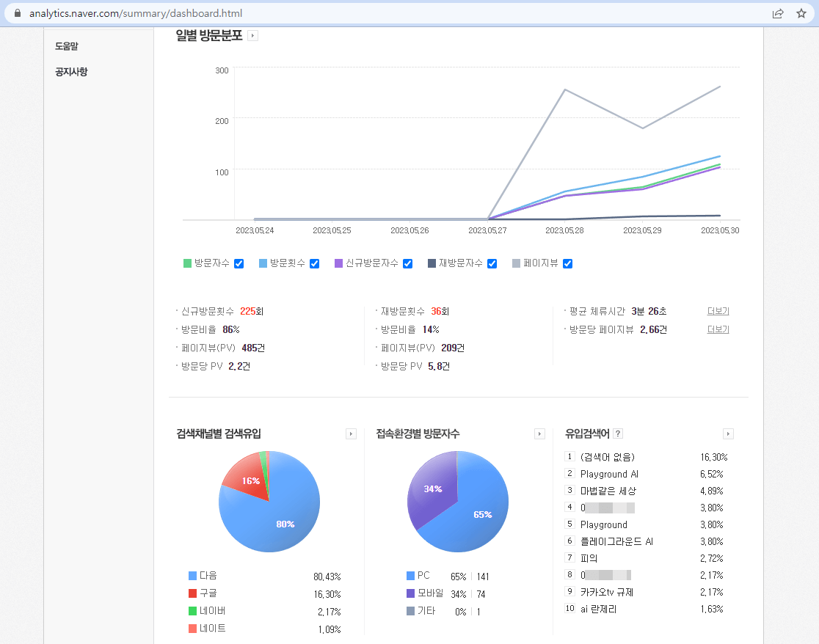The width and height of the screenshot is (819, 644).
Task: Expand the 검색채널별 검색유입 panel arrow
Action: click(351, 433)
